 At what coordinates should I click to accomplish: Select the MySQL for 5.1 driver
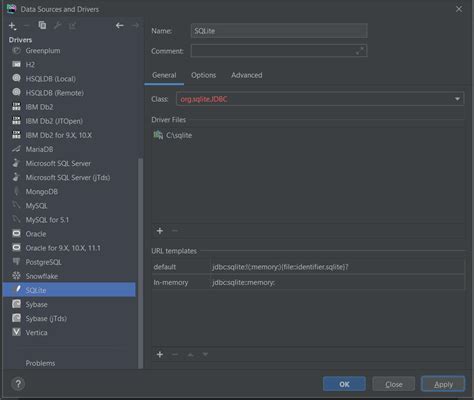(69, 220)
